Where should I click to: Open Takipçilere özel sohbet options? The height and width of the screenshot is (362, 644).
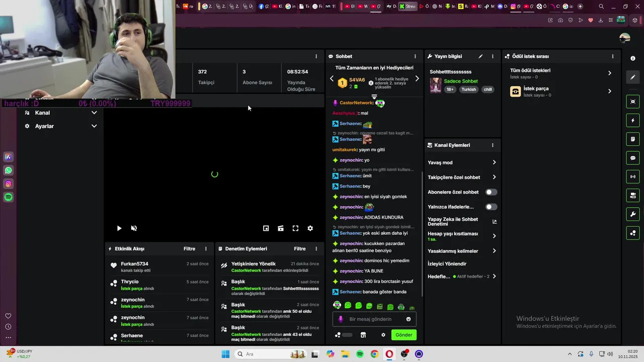[x=494, y=177]
